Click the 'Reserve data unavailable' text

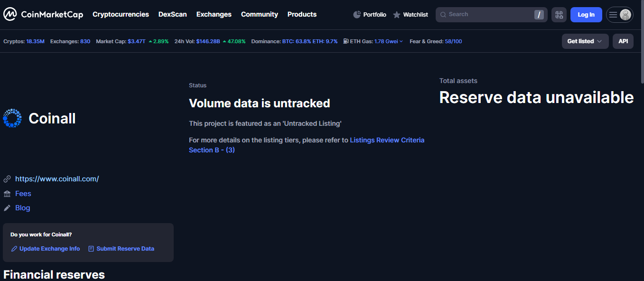click(536, 97)
